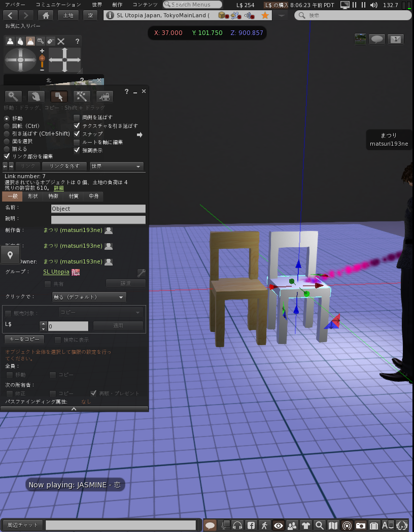The width and height of the screenshot is (414, 532).
Task: Open the Facebook icon in bottom toolbar
Action: pos(251,525)
